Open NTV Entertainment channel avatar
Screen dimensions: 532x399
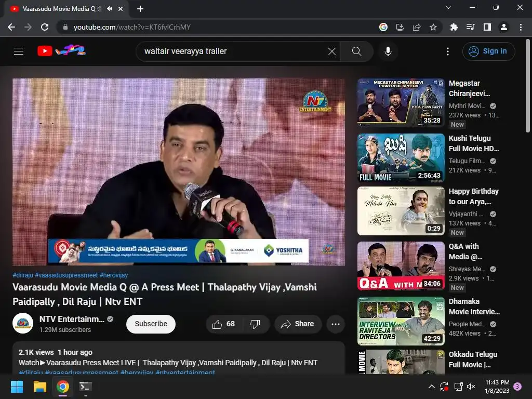23,323
